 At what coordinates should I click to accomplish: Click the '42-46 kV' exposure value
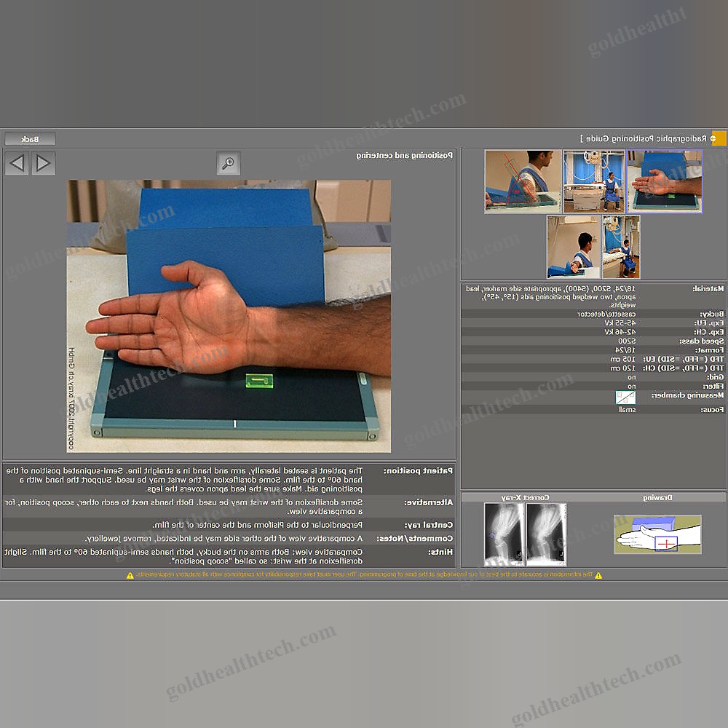[620, 332]
